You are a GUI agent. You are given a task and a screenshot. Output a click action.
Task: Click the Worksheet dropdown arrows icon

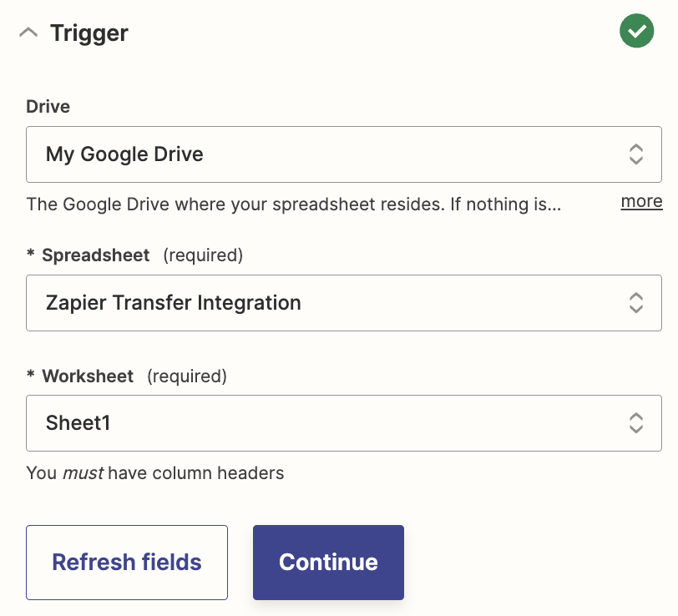tap(635, 423)
